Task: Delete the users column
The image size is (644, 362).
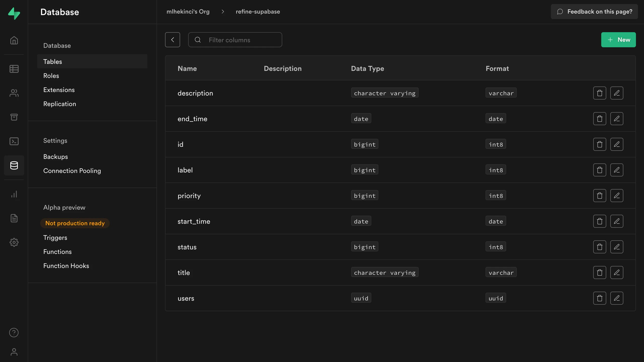Action: click(x=599, y=298)
